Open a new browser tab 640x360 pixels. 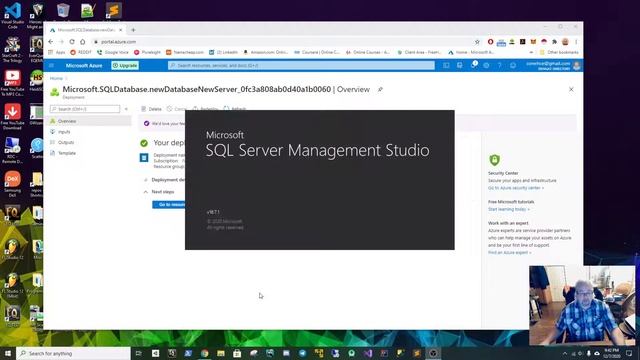[x=133, y=30]
